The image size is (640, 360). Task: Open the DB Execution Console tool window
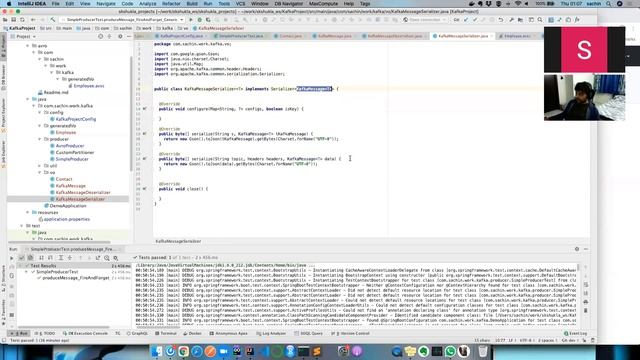(85, 333)
